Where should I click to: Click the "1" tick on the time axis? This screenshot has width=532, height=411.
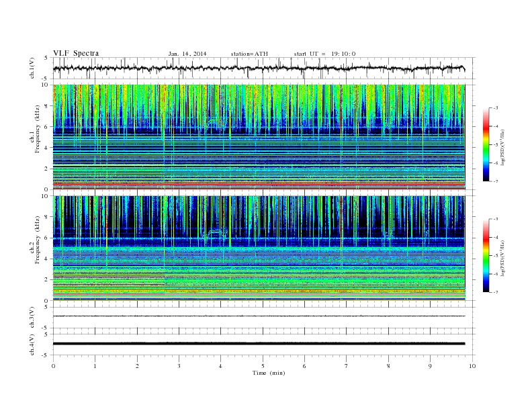coord(95,366)
